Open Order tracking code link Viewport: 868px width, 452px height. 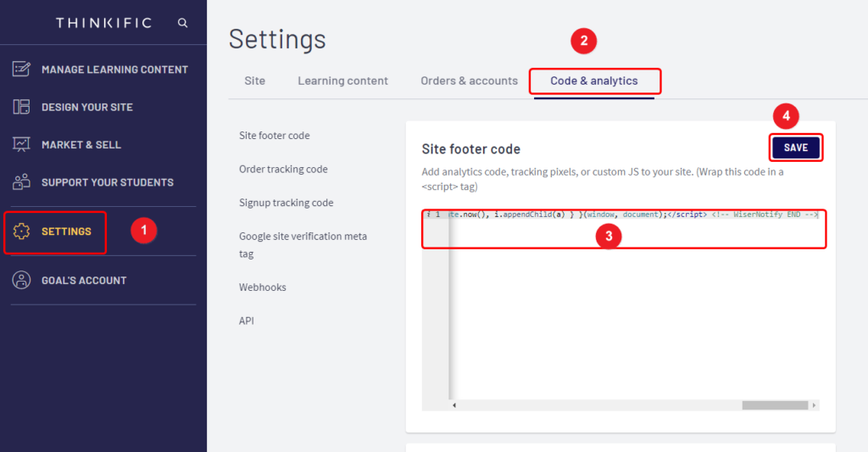pyautogui.click(x=283, y=169)
